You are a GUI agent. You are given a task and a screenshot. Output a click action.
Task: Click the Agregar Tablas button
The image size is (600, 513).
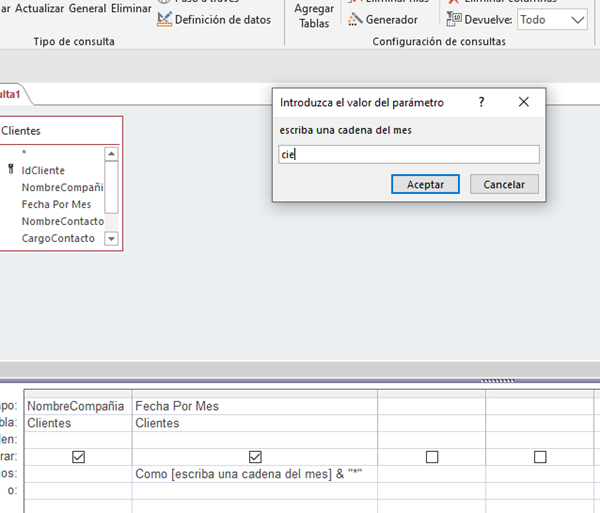click(314, 16)
